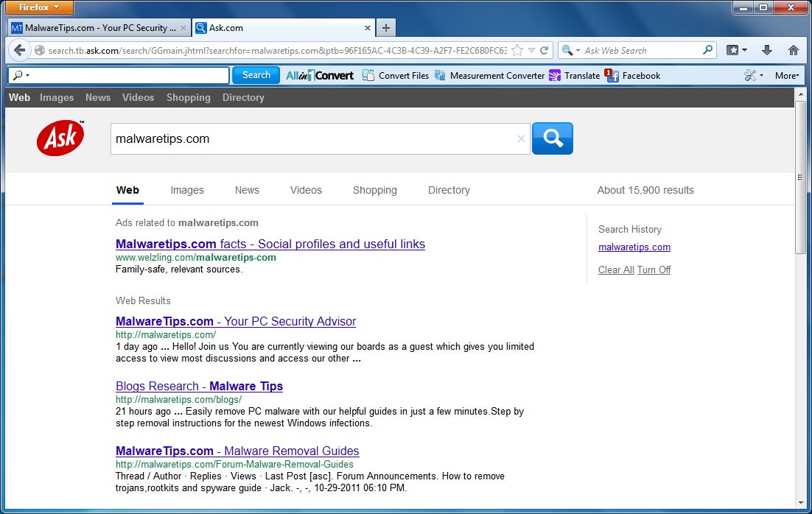Go to the Home page icon

(794, 50)
